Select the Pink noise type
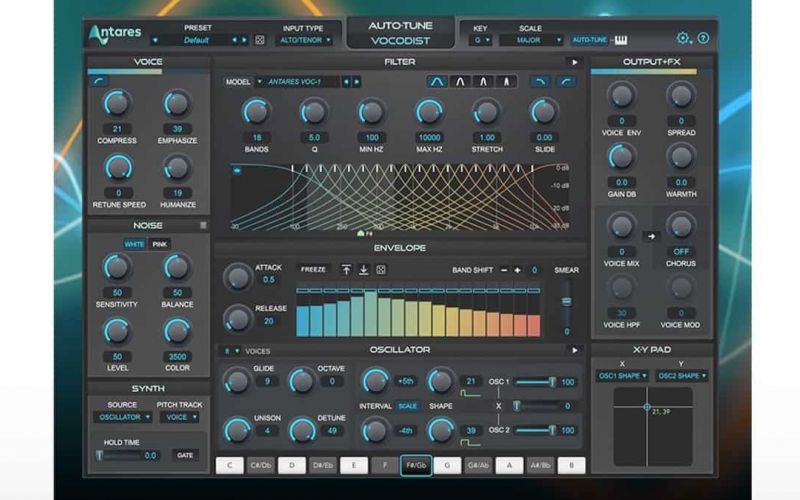Viewport: 800px width, 500px height. coord(160,244)
